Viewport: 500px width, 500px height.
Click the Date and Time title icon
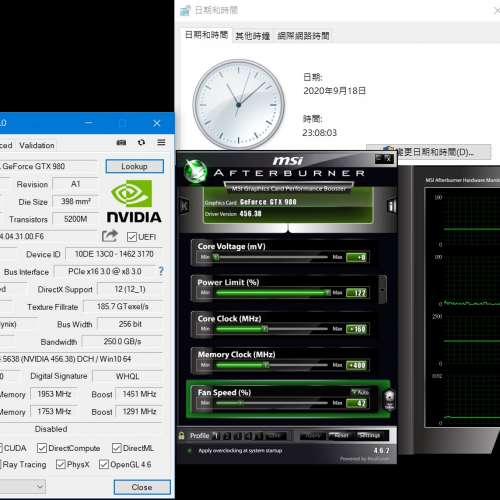click(x=185, y=11)
